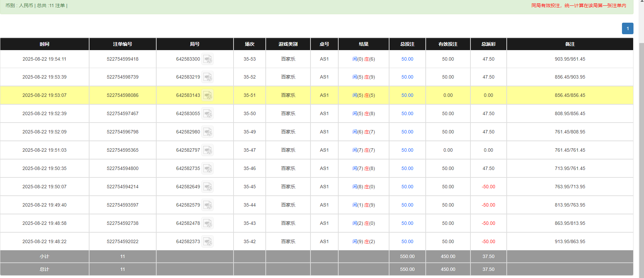This screenshot has height=278, width=644.
Task: Go to page 1 of results
Action: pyautogui.click(x=627, y=28)
